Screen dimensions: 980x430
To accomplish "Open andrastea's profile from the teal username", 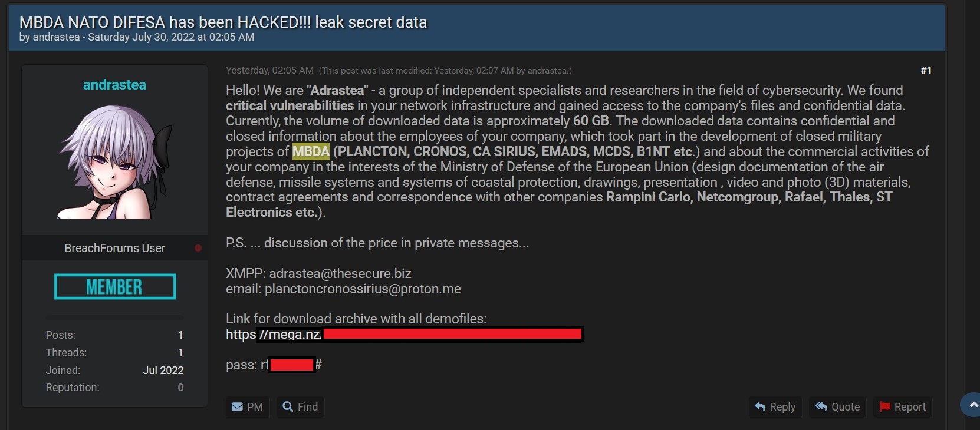I will point(114,85).
